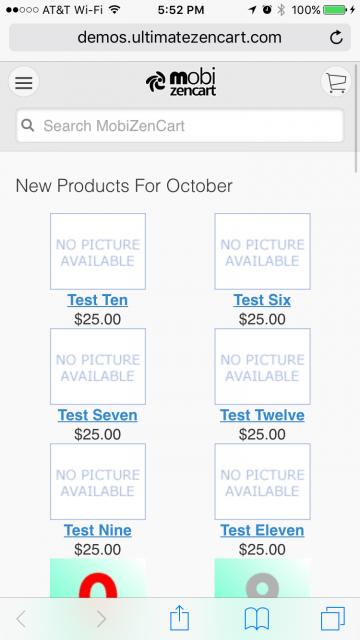Open the shopping cart

(336, 82)
